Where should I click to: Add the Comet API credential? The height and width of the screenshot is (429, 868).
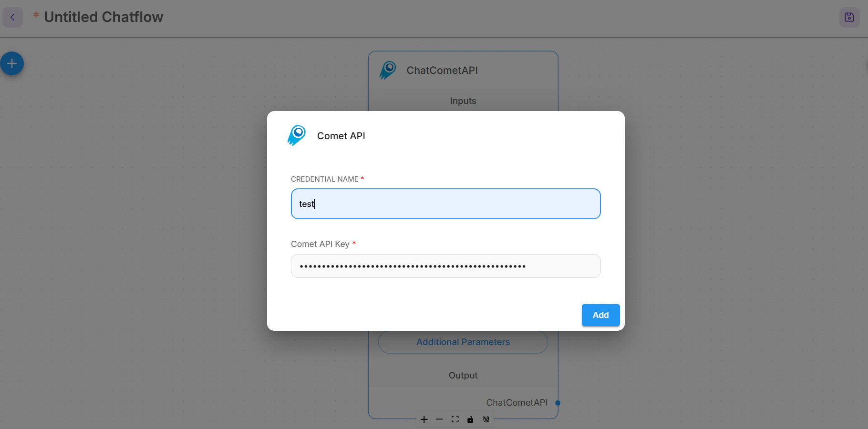coord(600,315)
